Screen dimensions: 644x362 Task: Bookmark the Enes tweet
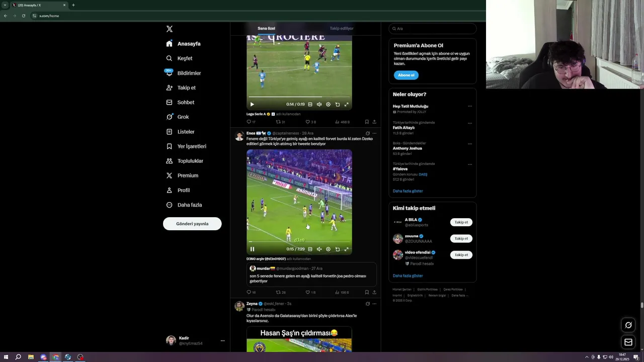(367, 292)
